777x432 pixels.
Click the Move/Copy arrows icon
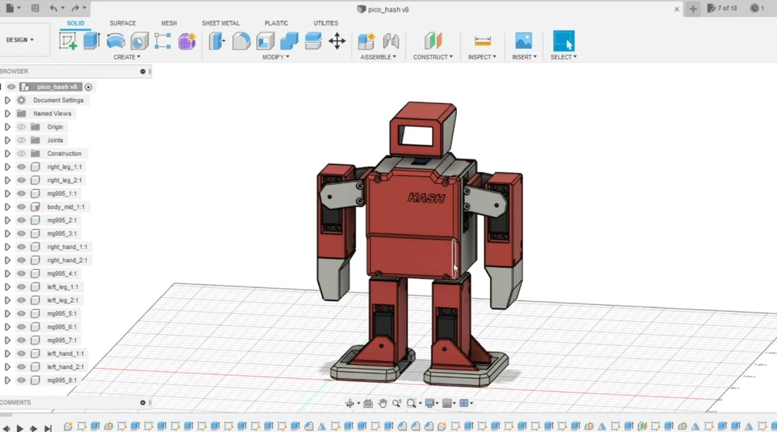tap(337, 41)
